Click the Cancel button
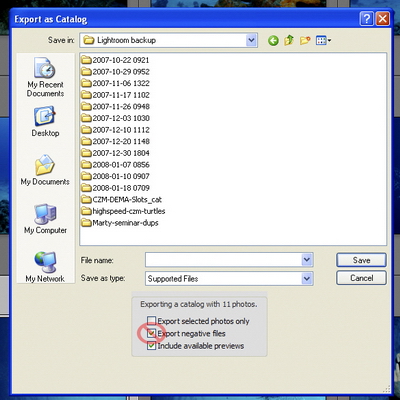400x400 pixels. point(361,278)
